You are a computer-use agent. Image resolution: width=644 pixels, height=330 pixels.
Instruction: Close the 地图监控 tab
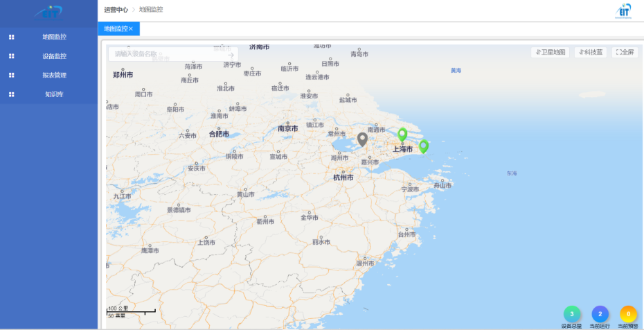[x=131, y=28]
